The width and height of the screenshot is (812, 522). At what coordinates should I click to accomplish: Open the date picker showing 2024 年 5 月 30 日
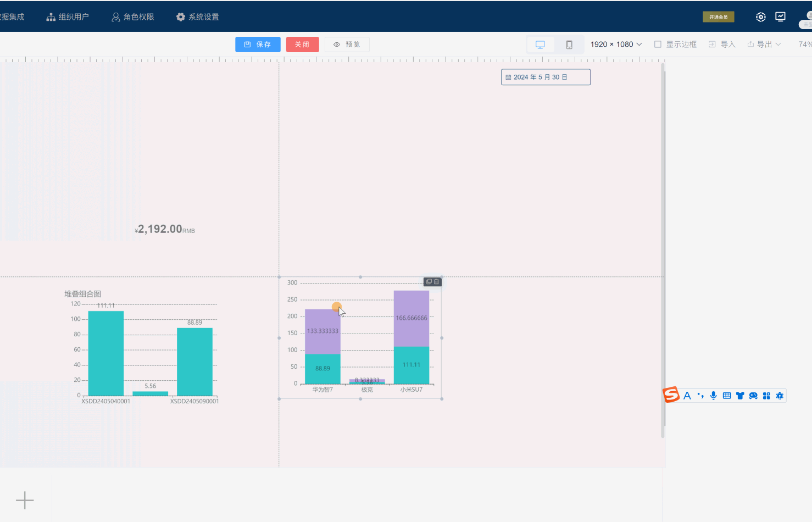coord(546,77)
